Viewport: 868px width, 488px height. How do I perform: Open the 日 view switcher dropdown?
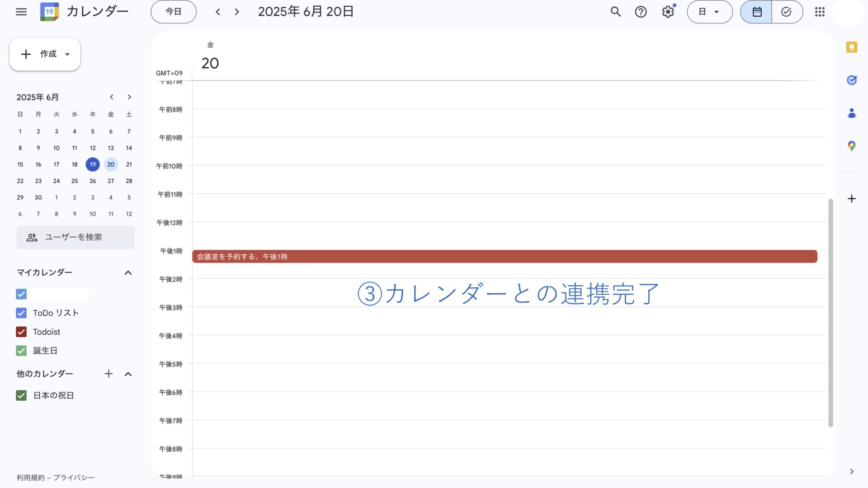tap(709, 12)
